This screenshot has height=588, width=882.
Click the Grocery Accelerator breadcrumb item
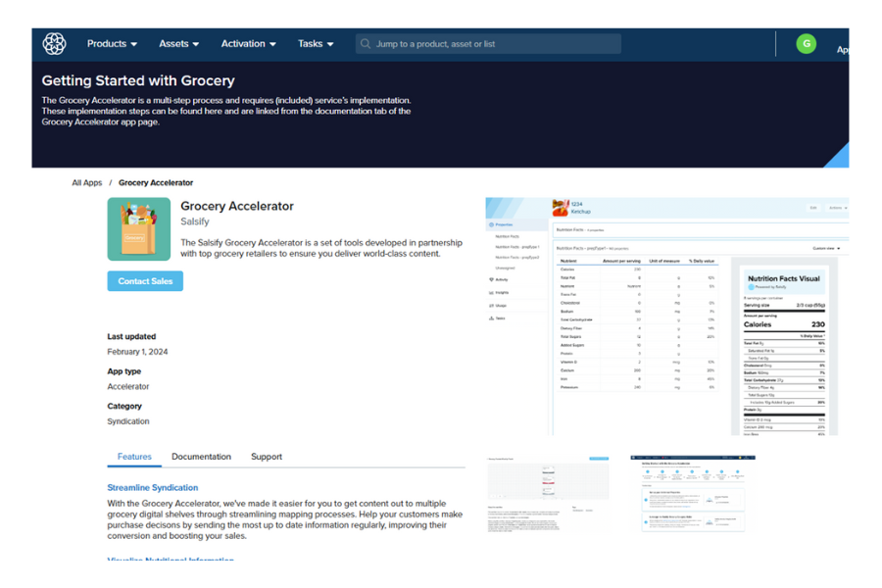coord(156,183)
